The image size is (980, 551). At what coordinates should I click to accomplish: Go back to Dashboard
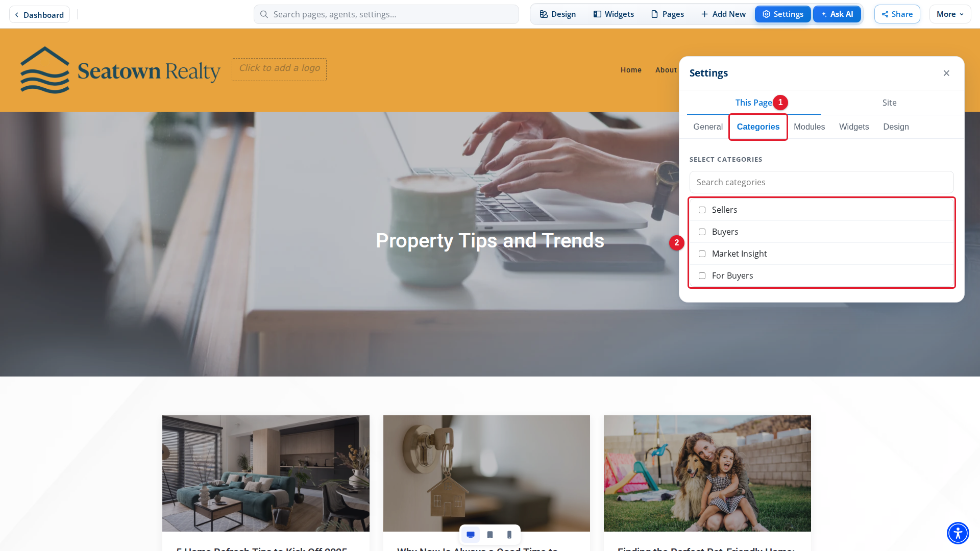pyautogui.click(x=39, y=15)
